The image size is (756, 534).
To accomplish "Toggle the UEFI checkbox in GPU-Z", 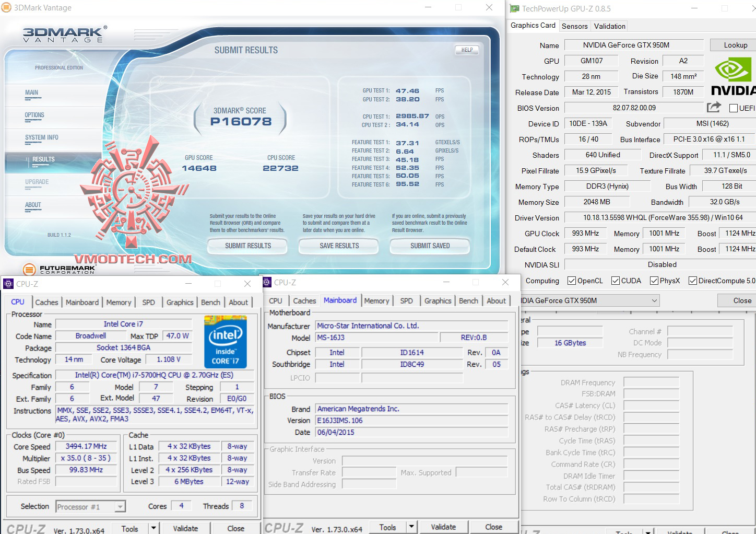I will click(x=734, y=108).
